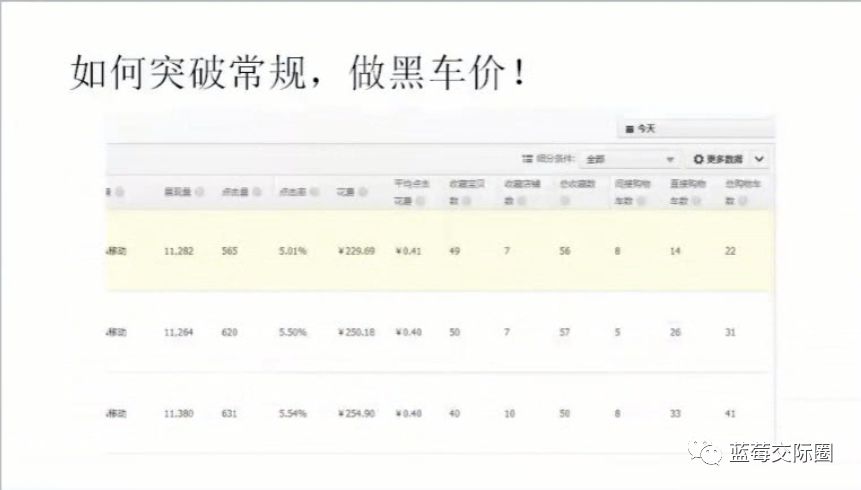Click the list icon beside 细分条件
This screenshot has width=861, height=490.
pos(527,159)
